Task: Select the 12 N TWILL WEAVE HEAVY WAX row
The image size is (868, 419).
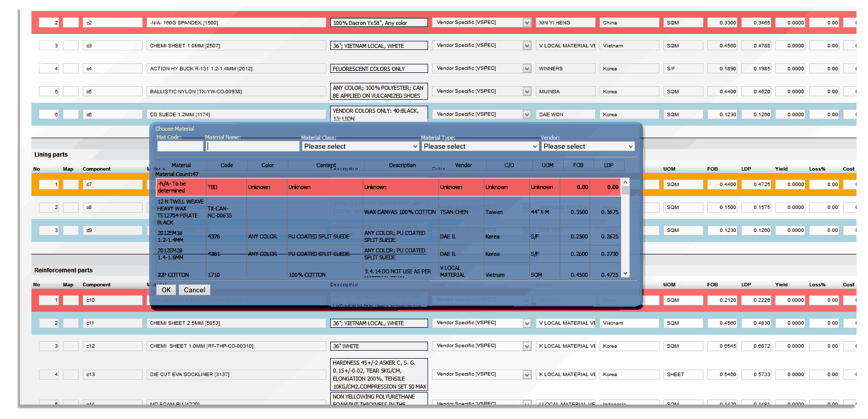Action: click(388, 212)
